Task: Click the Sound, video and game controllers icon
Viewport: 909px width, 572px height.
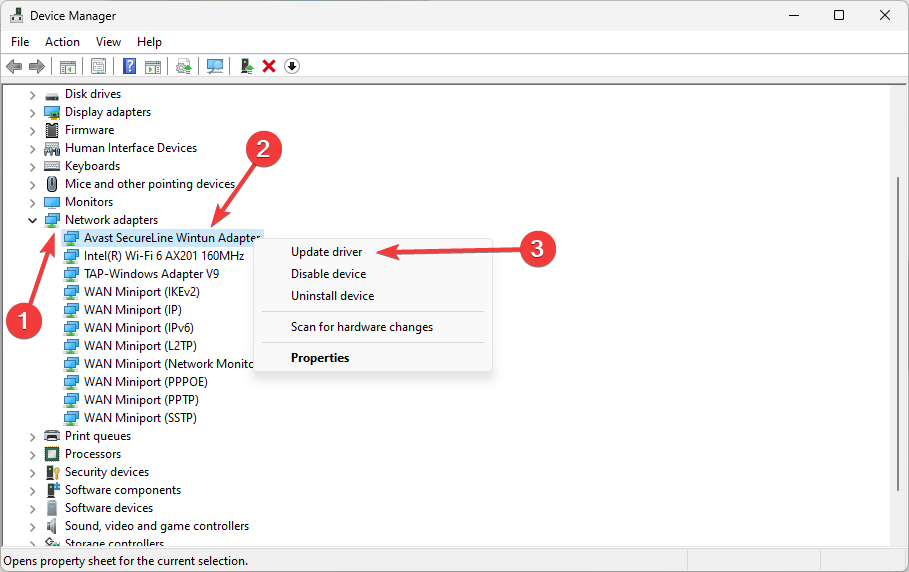Action: pyautogui.click(x=52, y=526)
